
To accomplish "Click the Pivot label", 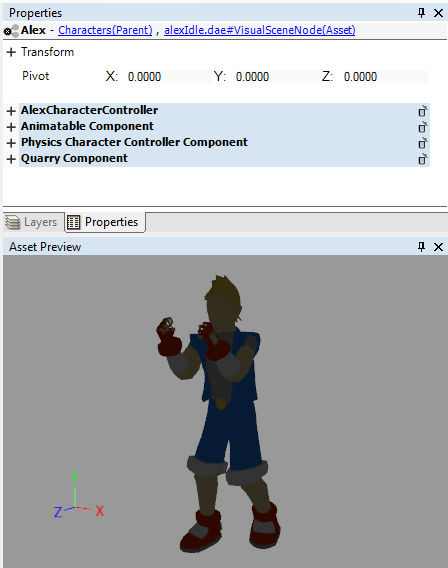I will pos(35,76).
